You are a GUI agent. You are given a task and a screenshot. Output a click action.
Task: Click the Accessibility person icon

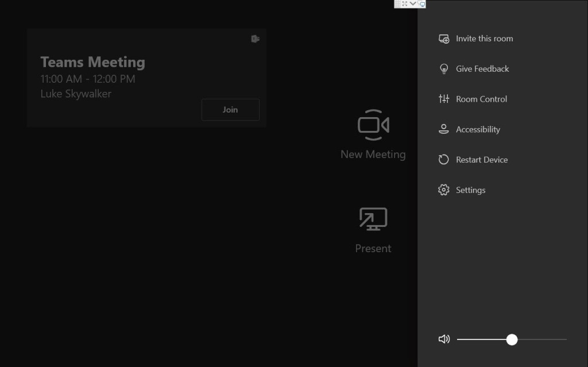[x=443, y=129]
